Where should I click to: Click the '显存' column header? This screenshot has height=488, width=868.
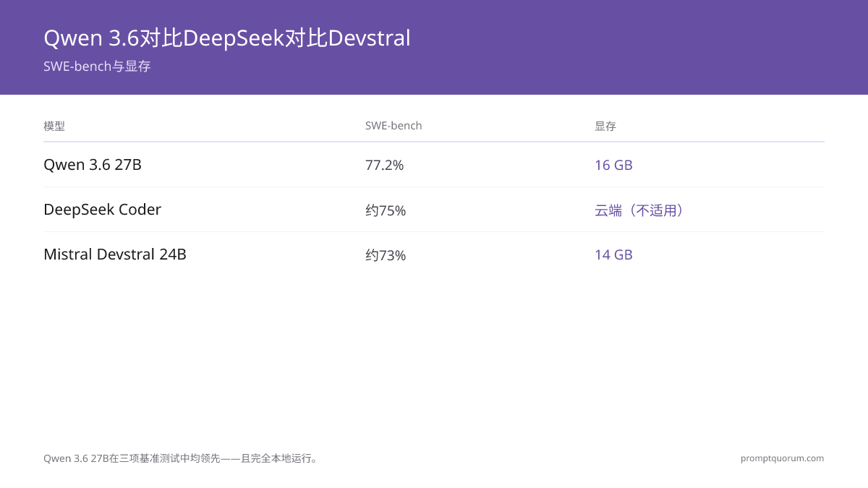pos(605,126)
